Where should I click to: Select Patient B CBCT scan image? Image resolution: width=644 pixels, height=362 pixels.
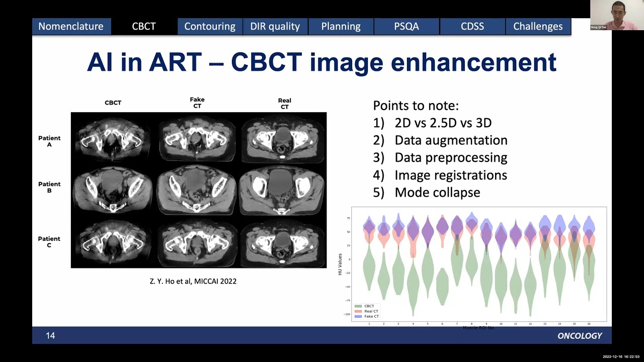tap(113, 189)
